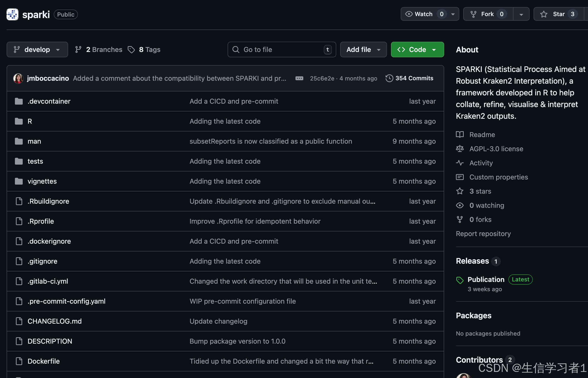Click the .devcontainer folder icon
Screen dimensions: 588x378
click(x=19, y=101)
